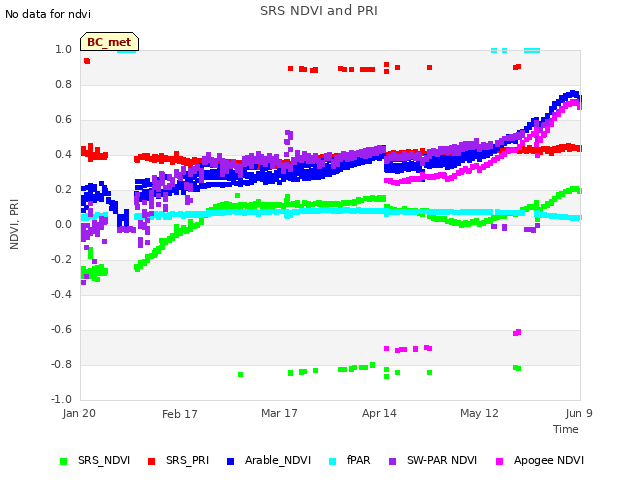Click the Jun 9 x-axis label
This screenshot has height=480, width=640.
[579, 413]
